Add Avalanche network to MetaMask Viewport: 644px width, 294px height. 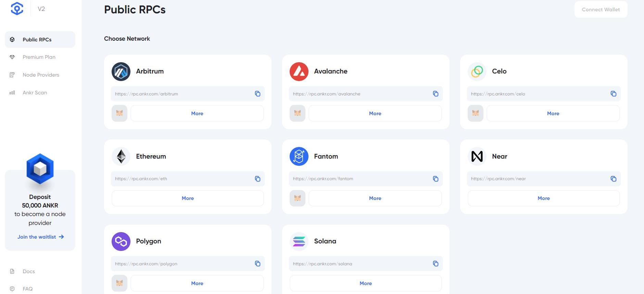tap(298, 113)
